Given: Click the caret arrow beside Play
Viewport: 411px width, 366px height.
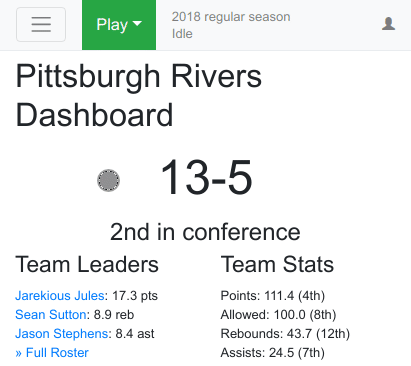Looking at the screenshot, I should pos(137,24).
